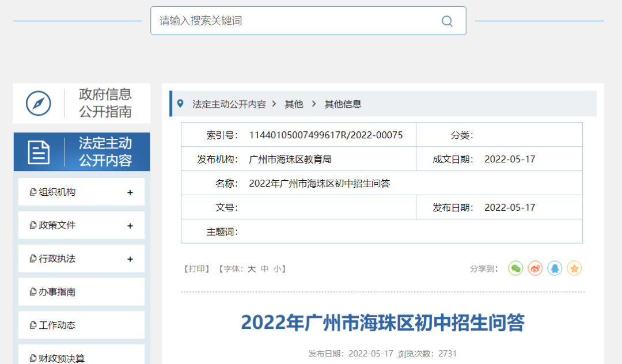Viewport: 622px width, 364px height.
Task: Click the copy icon beside 组织机构
Action: (x=33, y=192)
